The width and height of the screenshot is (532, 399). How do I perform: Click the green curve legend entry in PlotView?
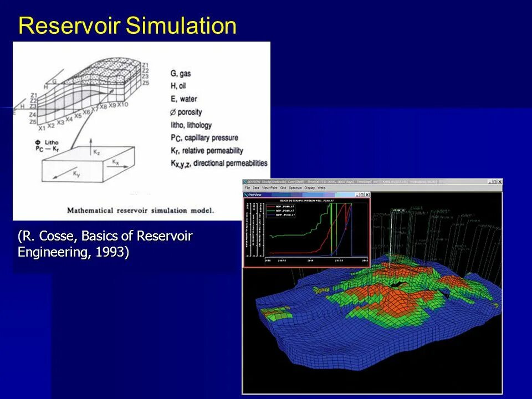(x=282, y=211)
